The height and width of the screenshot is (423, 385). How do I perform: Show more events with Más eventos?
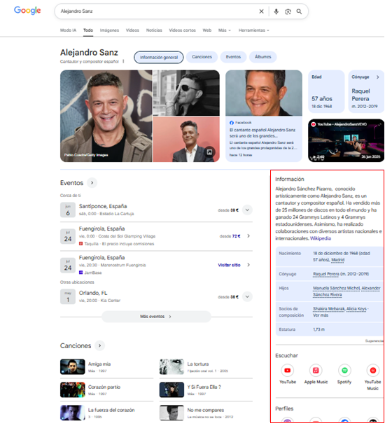156,316
